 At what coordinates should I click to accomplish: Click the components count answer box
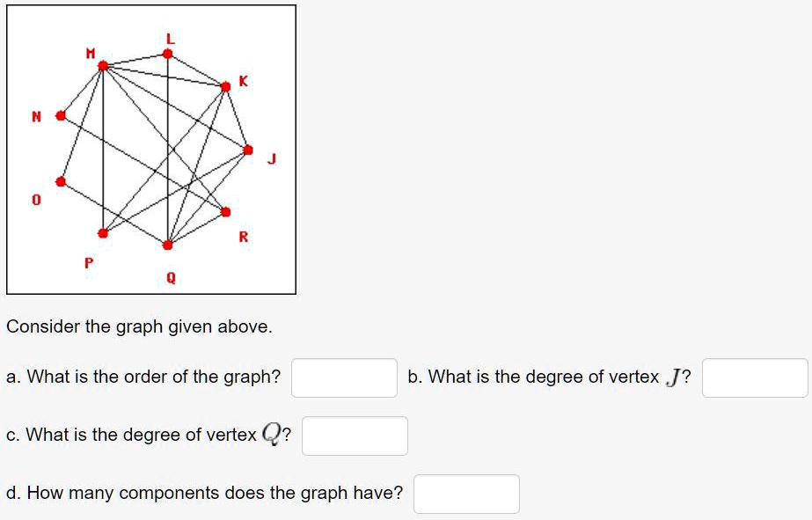(x=465, y=494)
